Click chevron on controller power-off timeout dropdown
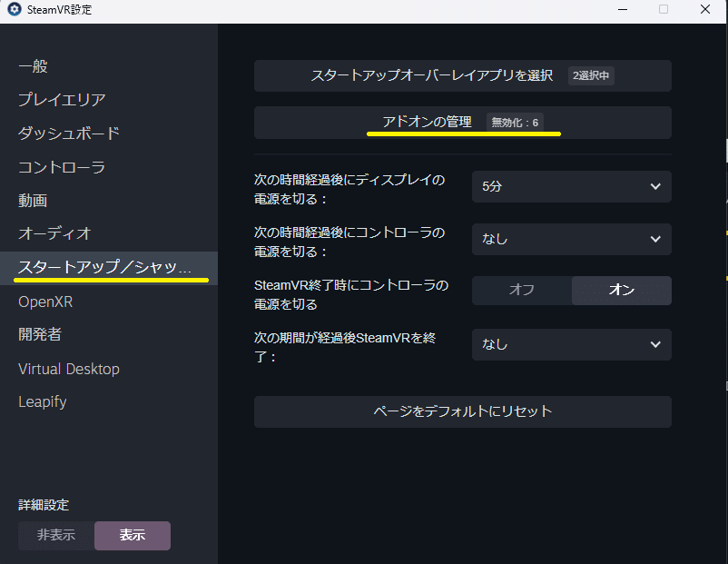Image resolution: width=728 pixels, height=564 pixels. pos(655,239)
